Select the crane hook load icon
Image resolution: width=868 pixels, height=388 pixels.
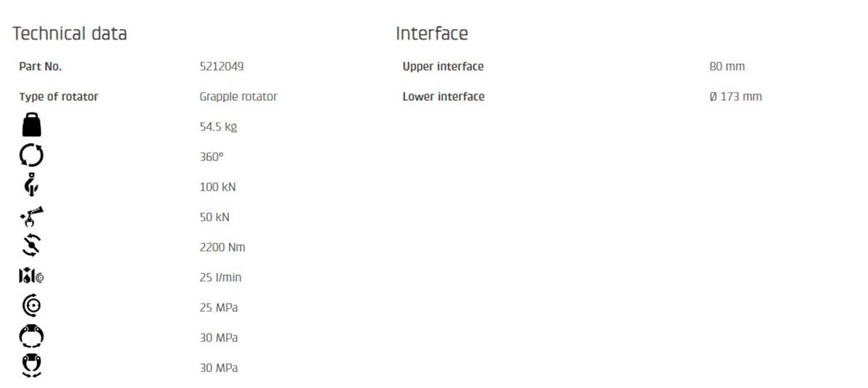tap(30, 186)
